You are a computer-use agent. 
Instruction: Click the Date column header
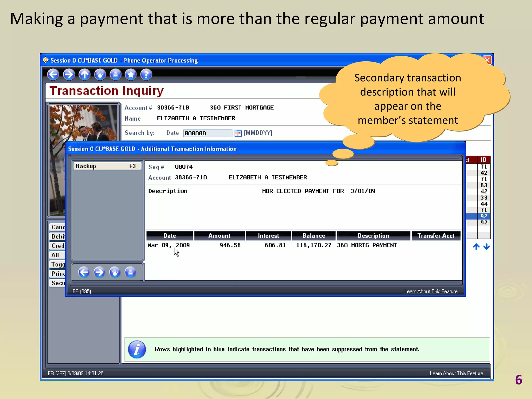point(170,236)
